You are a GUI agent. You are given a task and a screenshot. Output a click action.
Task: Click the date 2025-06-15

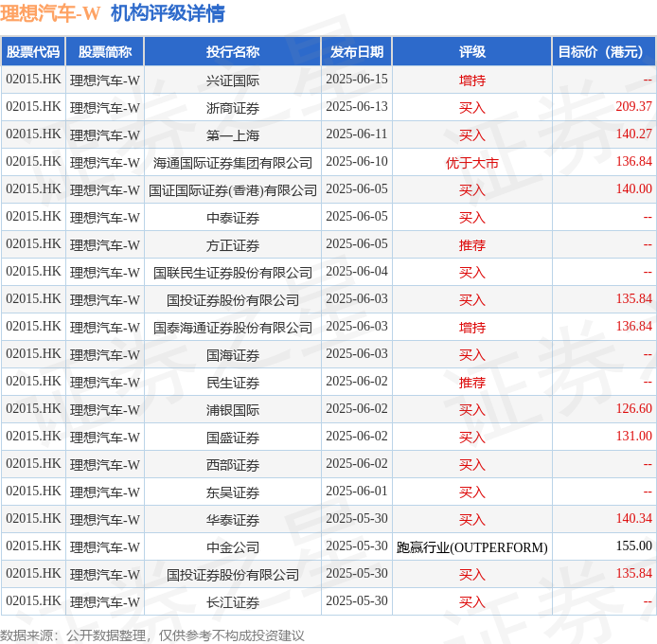click(x=357, y=79)
